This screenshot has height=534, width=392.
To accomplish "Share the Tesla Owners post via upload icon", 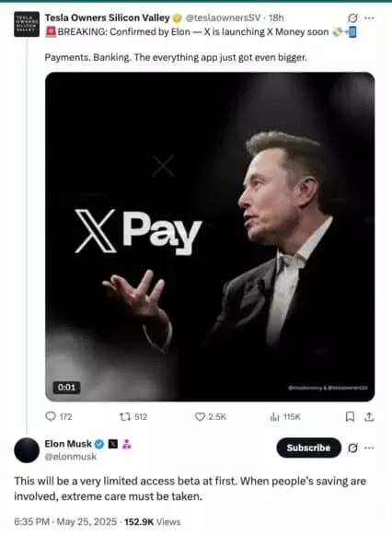I will click(x=369, y=416).
